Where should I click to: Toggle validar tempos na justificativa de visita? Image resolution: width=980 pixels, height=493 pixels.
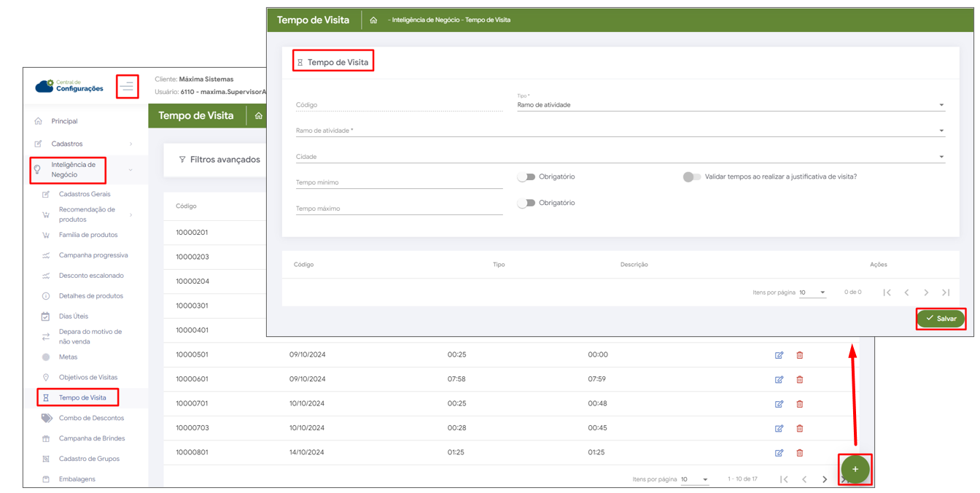pyautogui.click(x=691, y=177)
